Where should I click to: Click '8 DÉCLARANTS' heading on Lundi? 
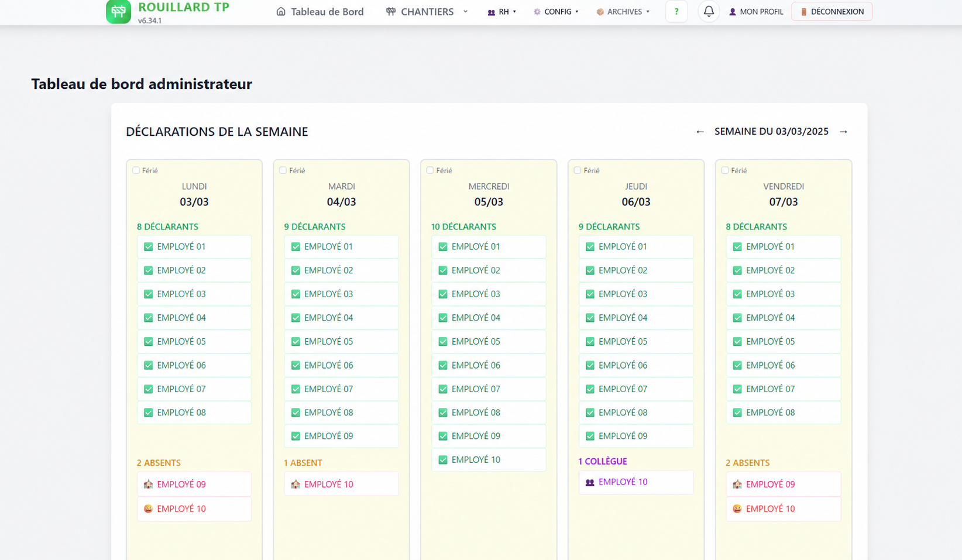[167, 226]
